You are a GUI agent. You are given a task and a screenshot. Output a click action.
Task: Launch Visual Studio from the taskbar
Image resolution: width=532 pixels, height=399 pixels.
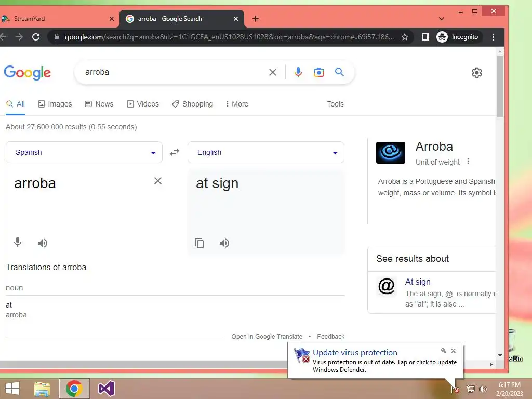tap(106, 389)
